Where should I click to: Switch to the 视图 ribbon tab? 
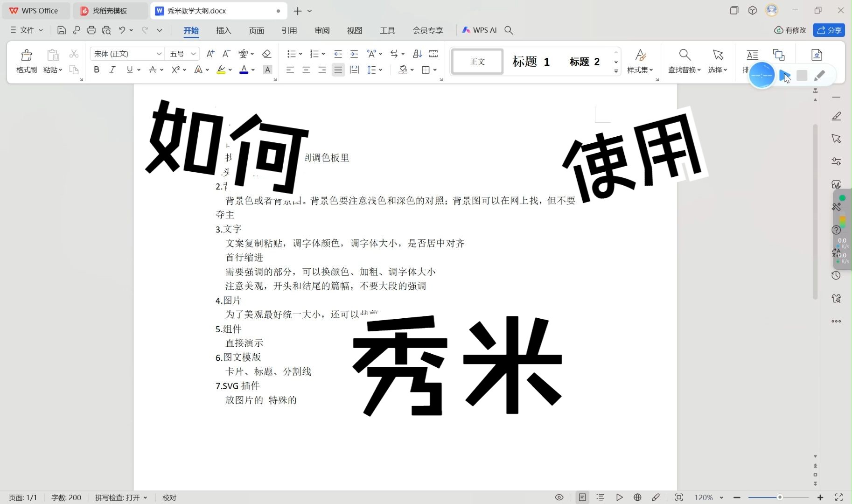tap(355, 30)
